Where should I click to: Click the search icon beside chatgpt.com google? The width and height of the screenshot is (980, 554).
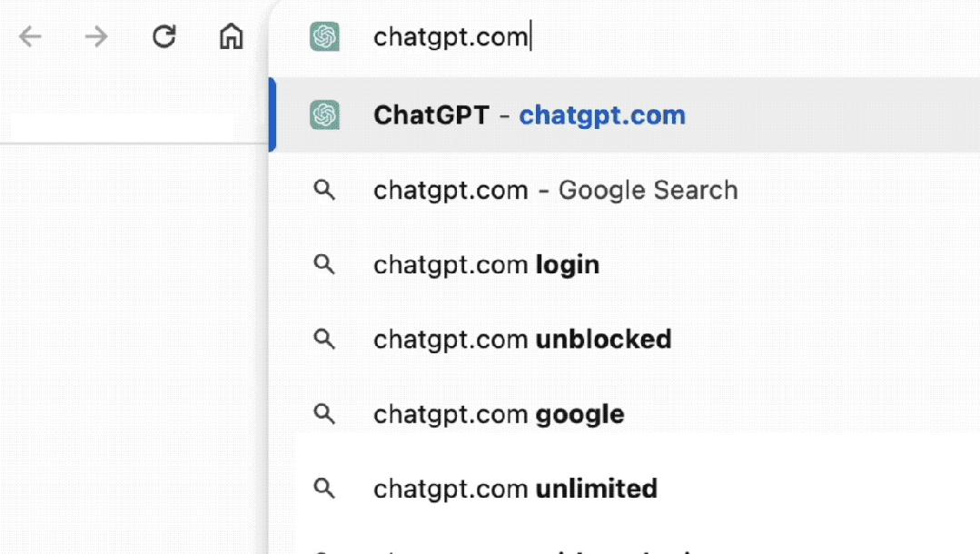coord(324,414)
